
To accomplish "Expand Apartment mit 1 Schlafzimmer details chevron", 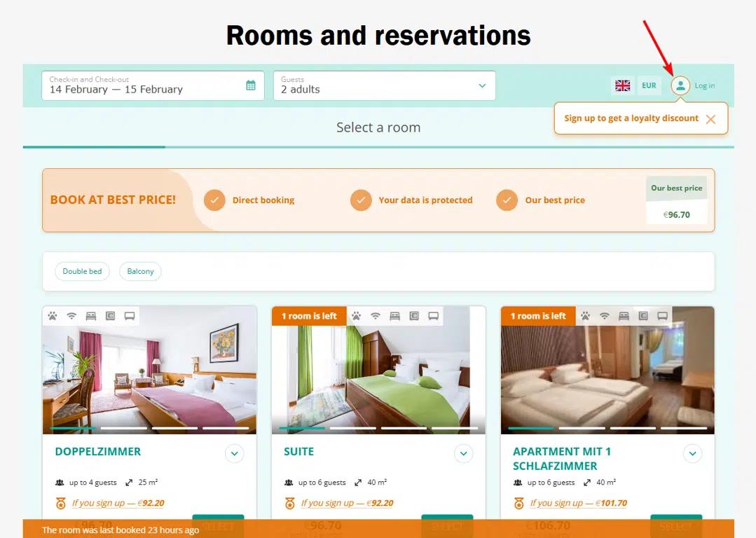I will point(692,454).
